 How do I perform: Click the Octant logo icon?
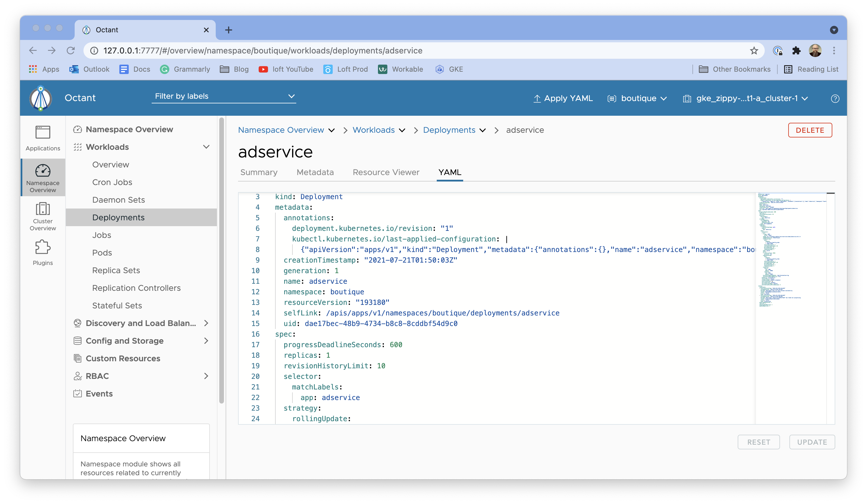[x=41, y=98]
